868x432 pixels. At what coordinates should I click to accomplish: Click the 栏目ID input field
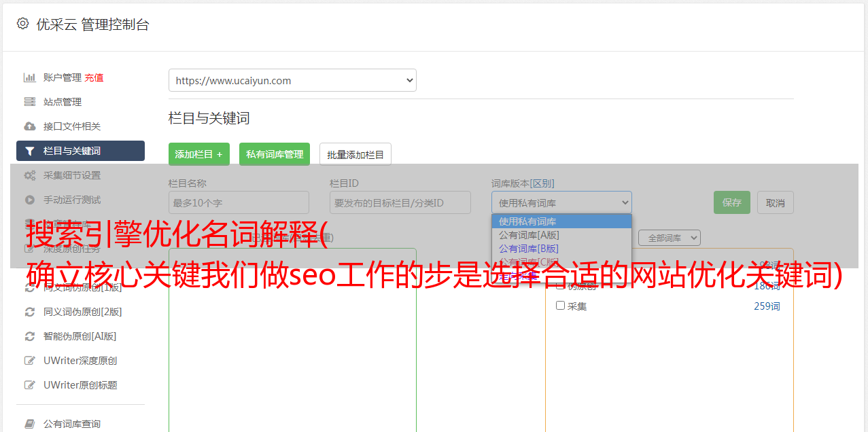point(400,202)
